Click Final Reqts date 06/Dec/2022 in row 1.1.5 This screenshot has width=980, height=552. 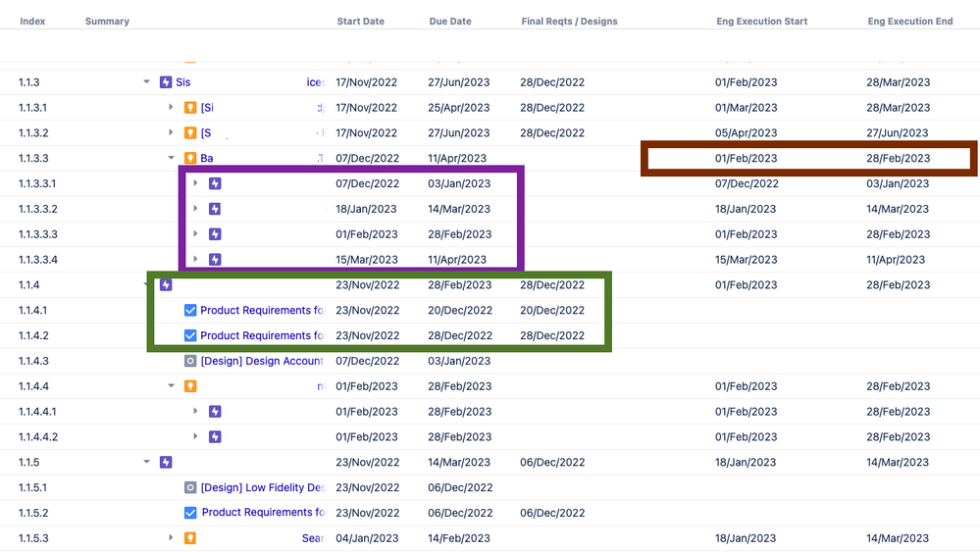click(x=552, y=463)
